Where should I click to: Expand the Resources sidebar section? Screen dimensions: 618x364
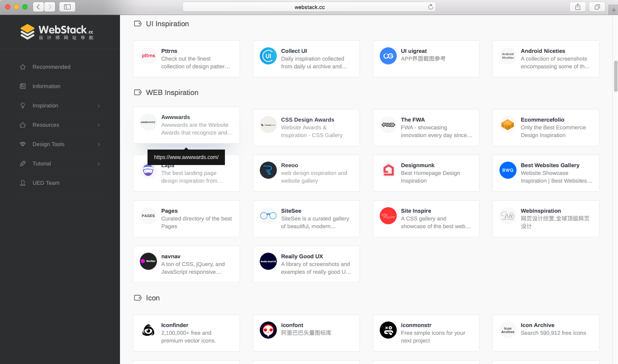(x=45, y=125)
